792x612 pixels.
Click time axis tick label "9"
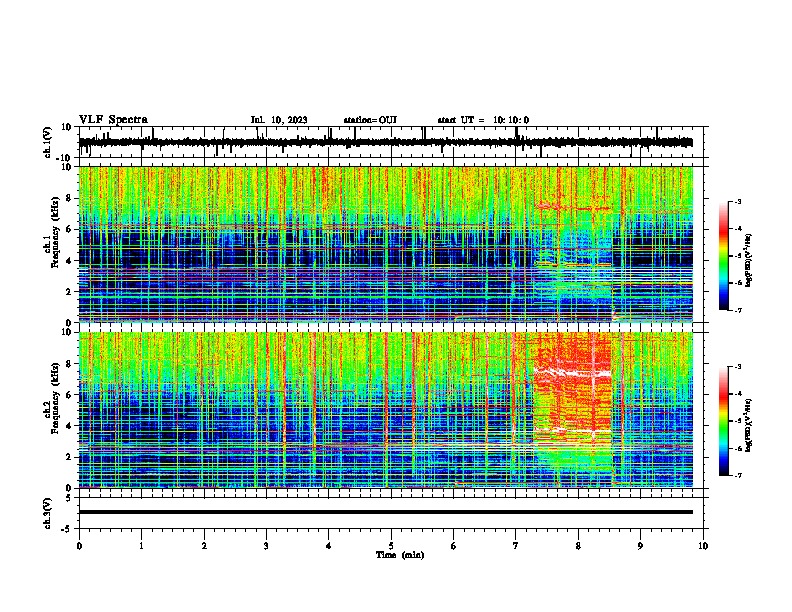[640, 546]
